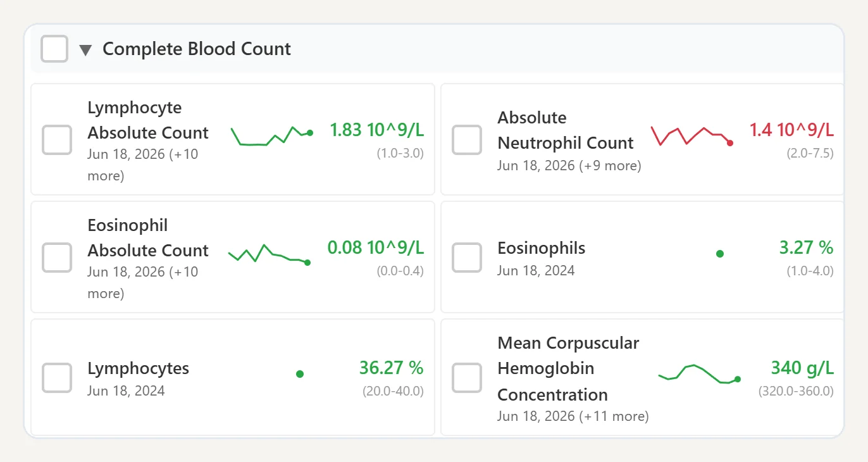Viewport: 868px width, 462px height.
Task: Click the Lymphocyte Absolute Count label
Action: [148, 120]
